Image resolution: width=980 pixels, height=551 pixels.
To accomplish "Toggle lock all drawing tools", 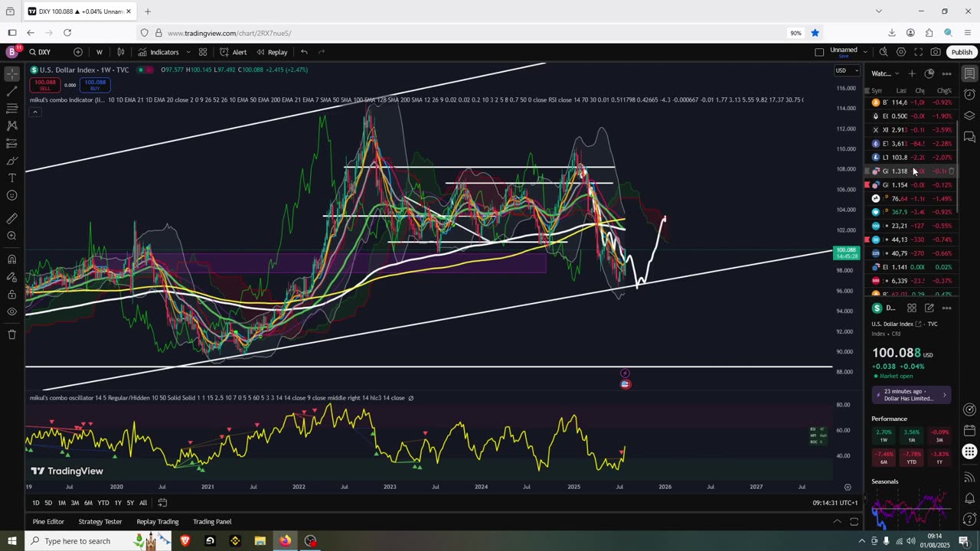I will pos(11,295).
